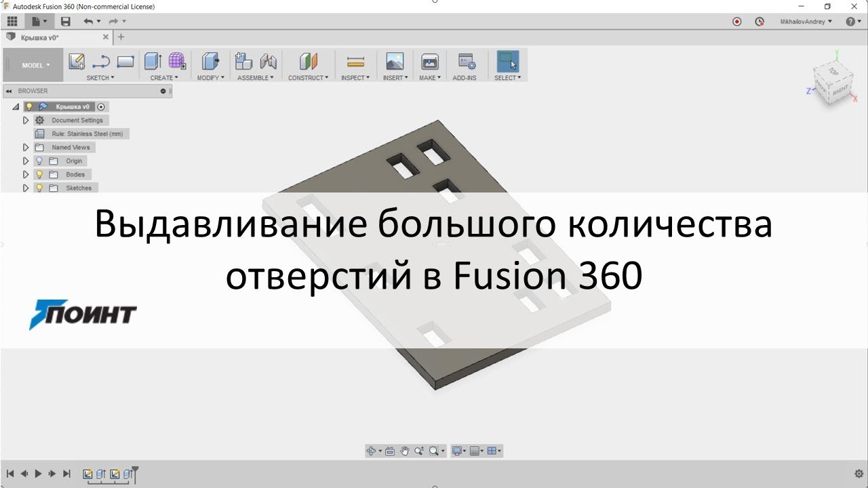Collapse the BROWSER panel arrows

click(9, 91)
